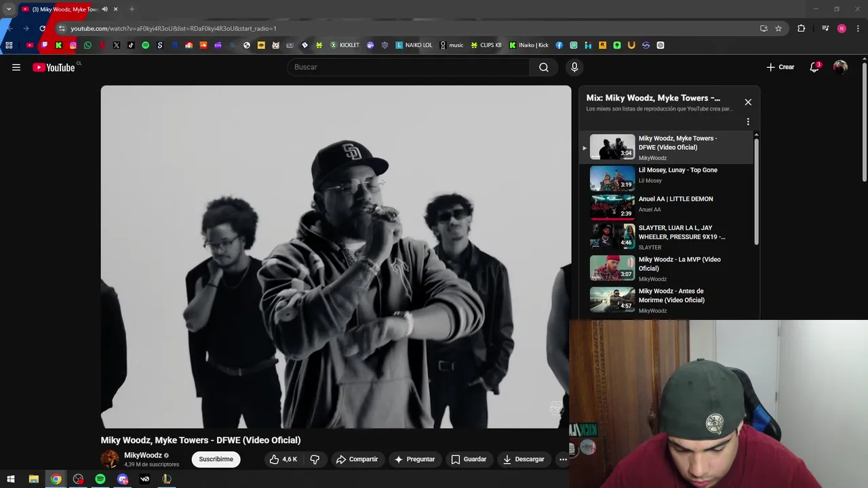
Task: Open the Facebook bookmark icon
Action: (x=559, y=45)
